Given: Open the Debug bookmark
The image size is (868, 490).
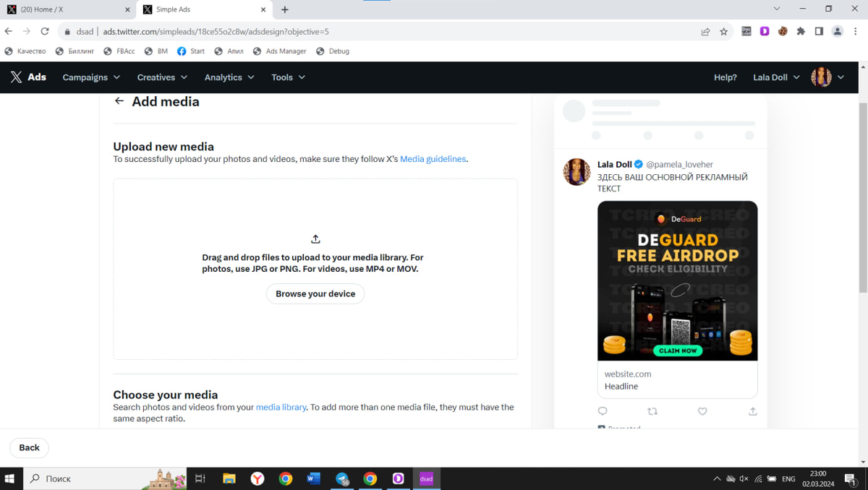Looking at the screenshot, I should [333, 51].
